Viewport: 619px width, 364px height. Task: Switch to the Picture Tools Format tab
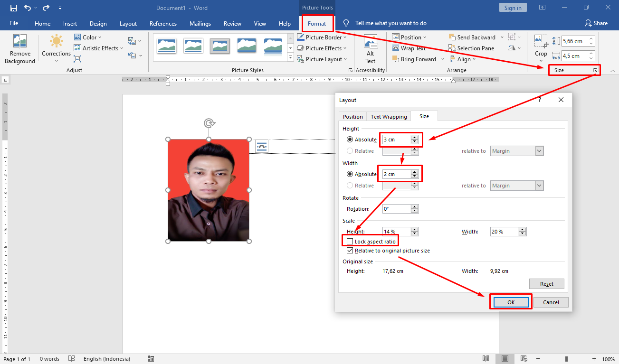[317, 23]
